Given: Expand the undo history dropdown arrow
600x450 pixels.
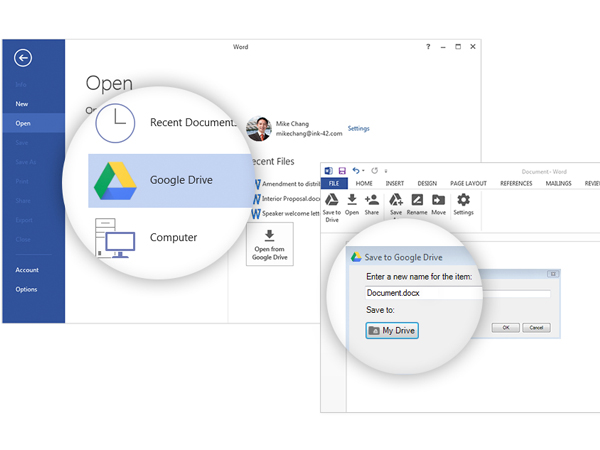Looking at the screenshot, I should click(x=363, y=171).
